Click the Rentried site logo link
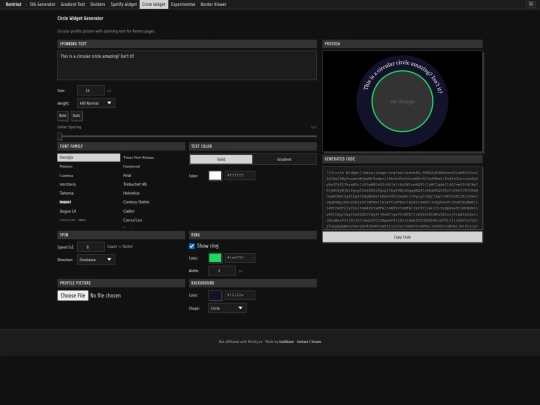Image resolution: width=540 pixels, height=405 pixels. [x=13, y=4]
